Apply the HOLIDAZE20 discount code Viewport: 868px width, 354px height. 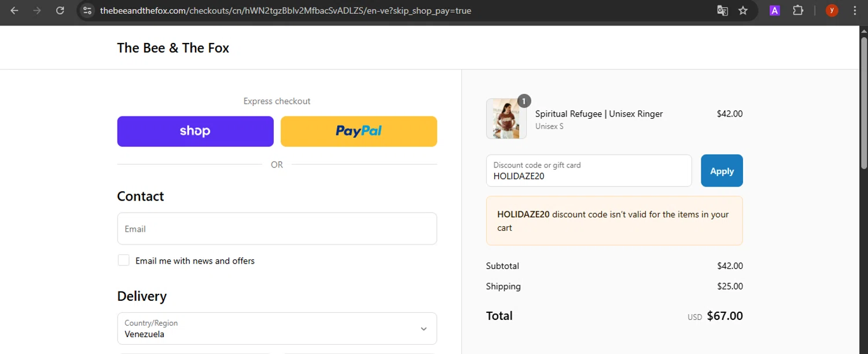click(x=722, y=171)
